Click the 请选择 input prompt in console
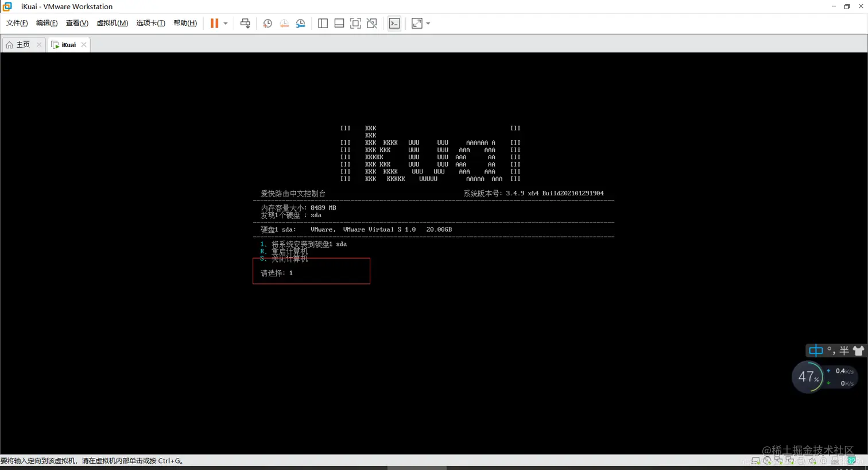868x470 pixels. click(277, 273)
